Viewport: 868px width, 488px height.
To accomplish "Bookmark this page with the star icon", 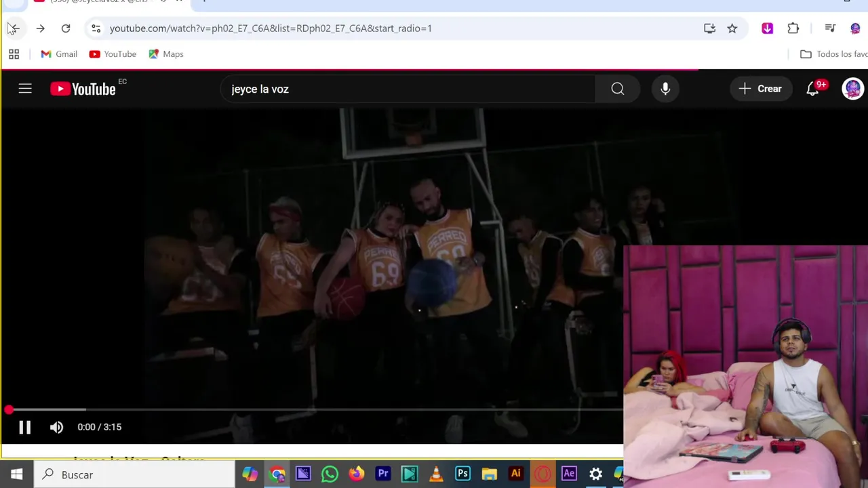I will tap(732, 28).
